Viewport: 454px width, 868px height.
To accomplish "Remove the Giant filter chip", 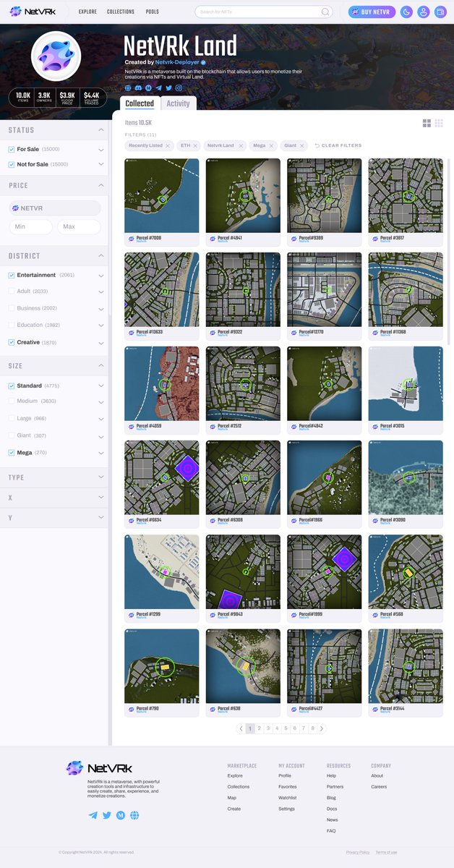I will [302, 145].
